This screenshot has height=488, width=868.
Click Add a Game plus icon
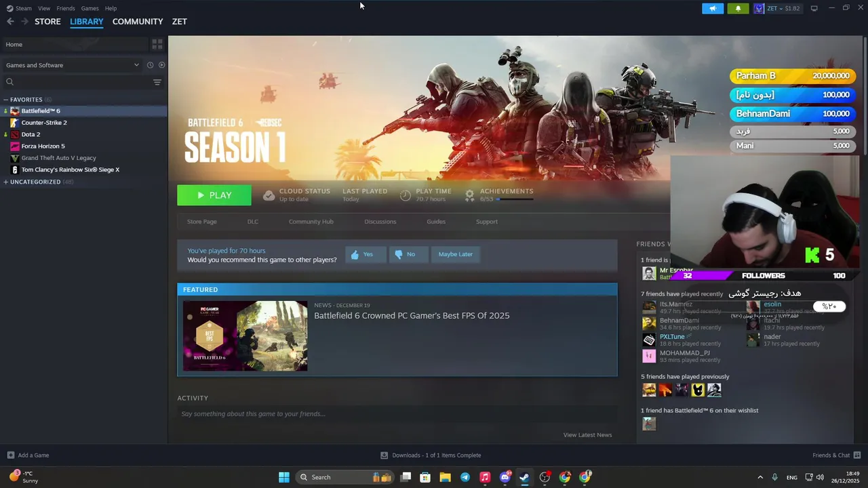point(10,455)
